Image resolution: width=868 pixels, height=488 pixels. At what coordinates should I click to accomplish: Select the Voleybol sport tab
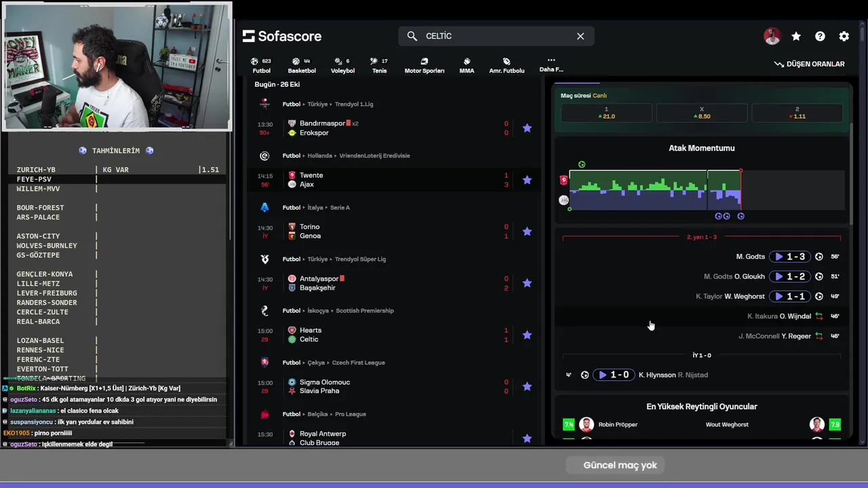click(x=342, y=65)
